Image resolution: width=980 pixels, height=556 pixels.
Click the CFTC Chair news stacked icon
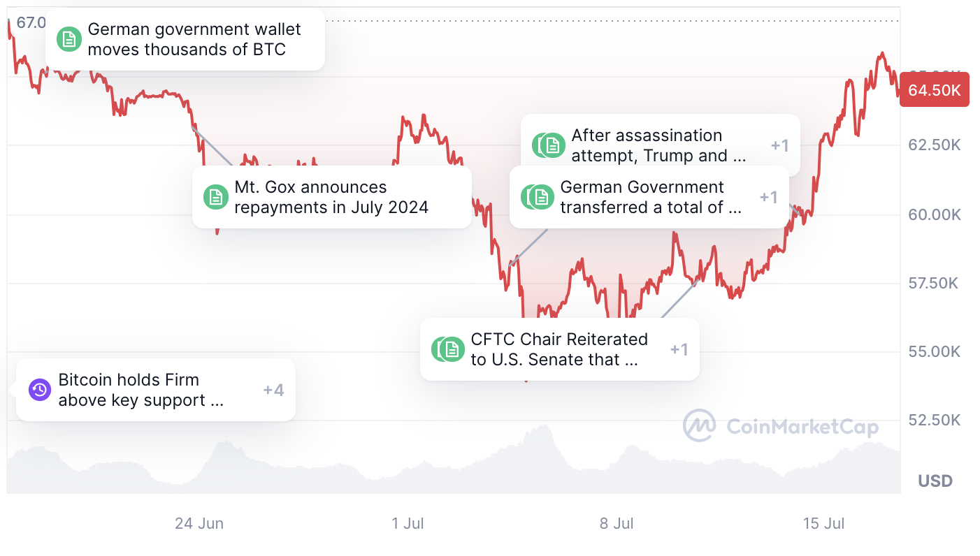click(449, 349)
